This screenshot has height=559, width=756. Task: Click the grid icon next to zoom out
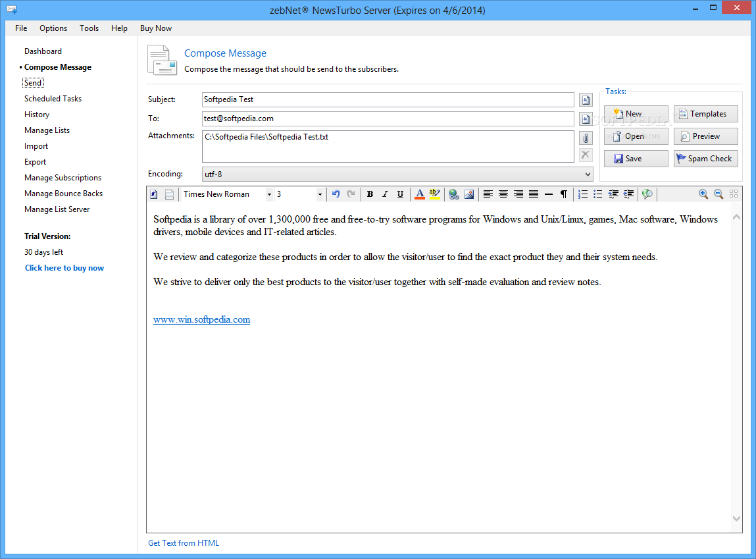coord(734,194)
